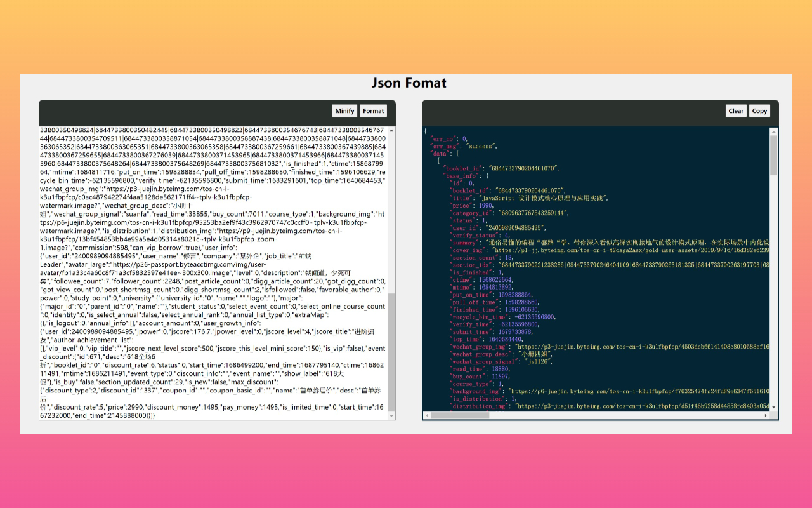Click the "course_type": 1 line in output
The width and height of the screenshot is (812, 508).
click(476, 384)
